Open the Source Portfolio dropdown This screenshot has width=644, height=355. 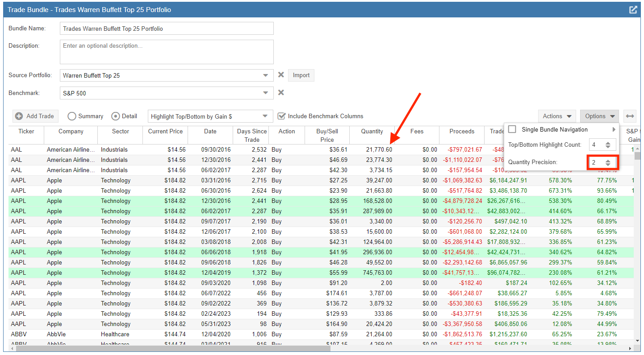tap(266, 75)
